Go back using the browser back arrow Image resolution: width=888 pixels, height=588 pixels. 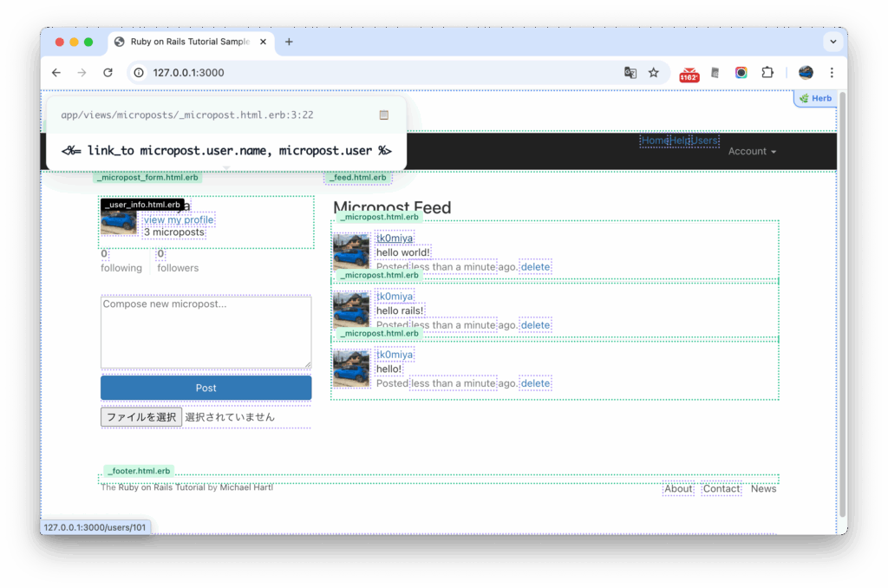click(56, 73)
